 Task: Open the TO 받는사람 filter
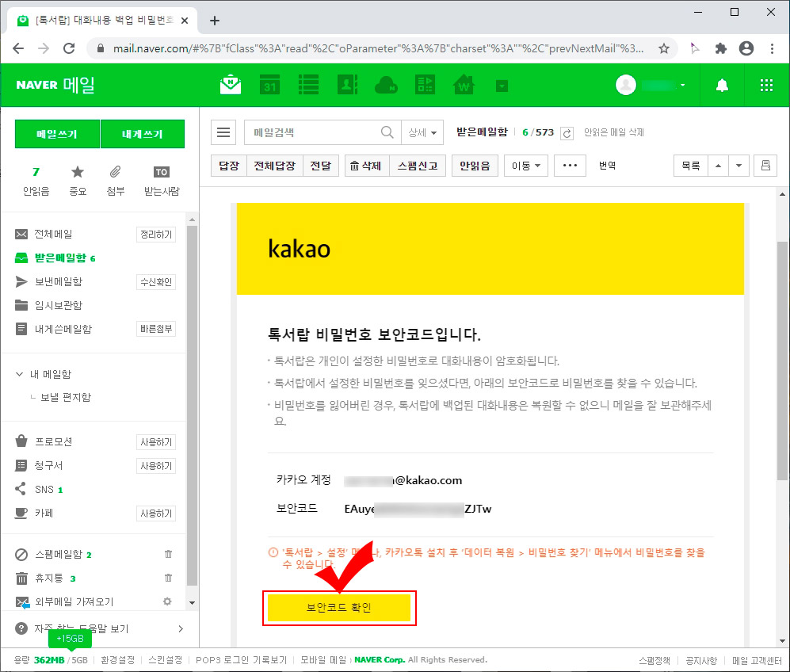[161, 181]
